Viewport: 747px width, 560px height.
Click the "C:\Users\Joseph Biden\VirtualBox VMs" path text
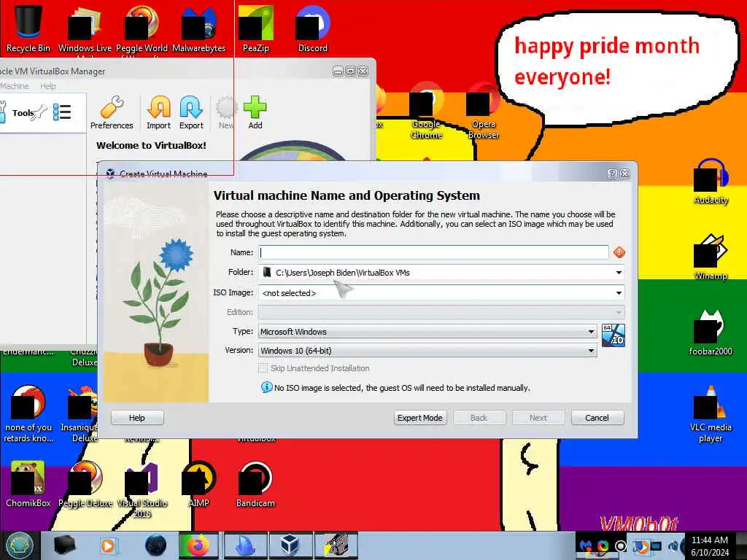[x=343, y=273]
